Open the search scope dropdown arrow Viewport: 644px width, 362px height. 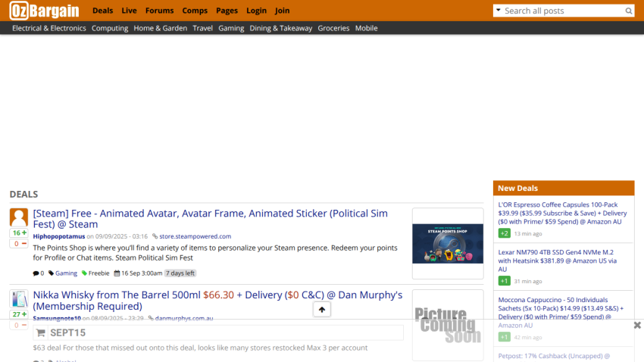[x=499, y=11]
